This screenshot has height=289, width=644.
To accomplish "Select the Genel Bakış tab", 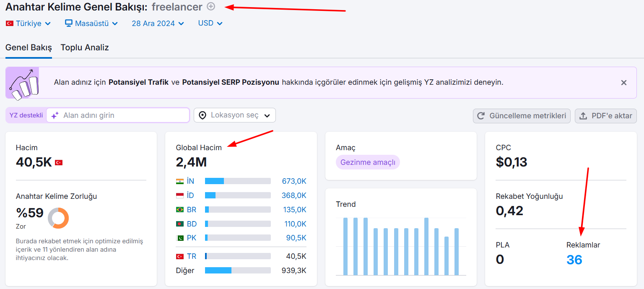I will [x=29, y=47].
